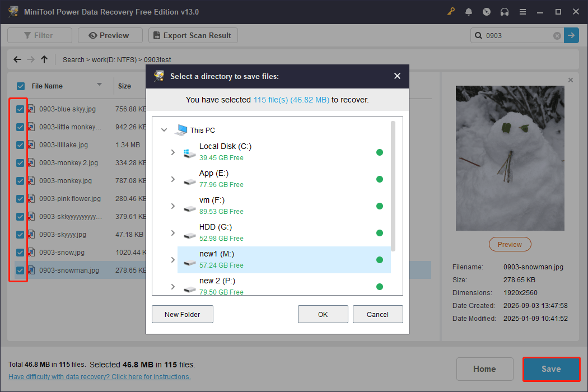Open the File Name column sort dropdown

click(99, 85)
